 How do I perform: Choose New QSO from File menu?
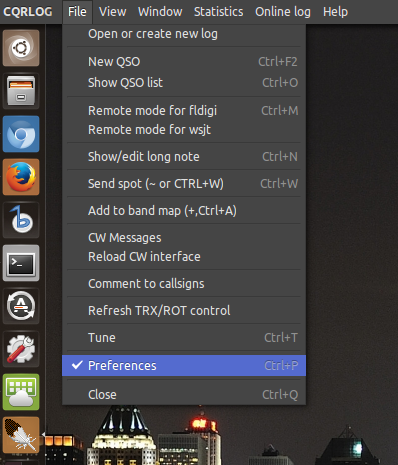(x=184, y=62)
